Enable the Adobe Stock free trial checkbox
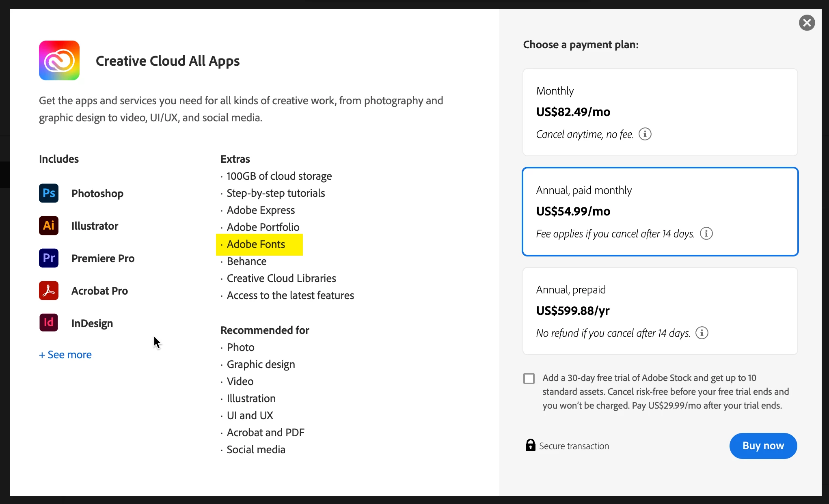The width and height of the screenshot is (829, 504). (529, 379)
